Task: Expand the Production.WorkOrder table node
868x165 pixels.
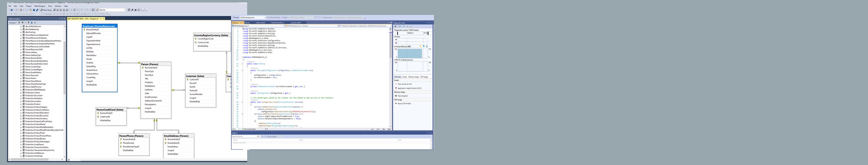Action: click(x=21, y=156)
